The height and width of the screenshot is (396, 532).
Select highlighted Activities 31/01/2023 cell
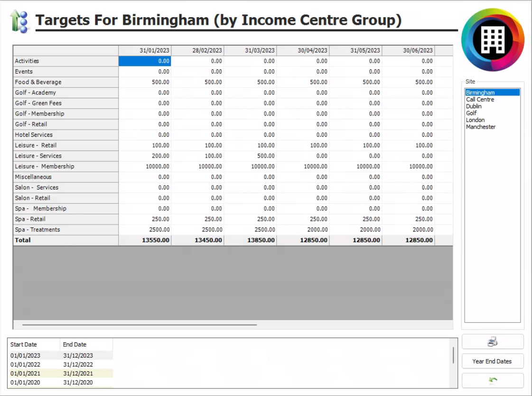tap(145, 61)
